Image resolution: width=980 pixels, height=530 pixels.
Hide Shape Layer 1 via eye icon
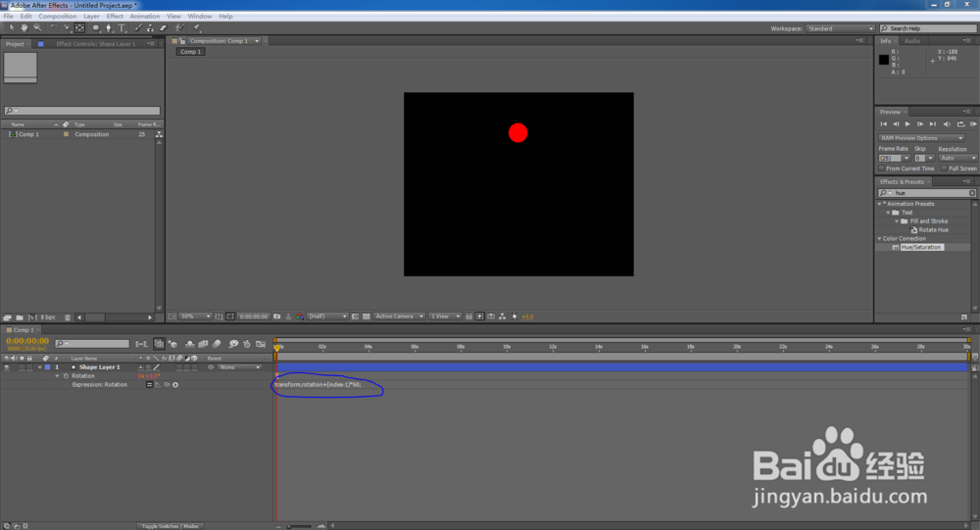[7, 367]
